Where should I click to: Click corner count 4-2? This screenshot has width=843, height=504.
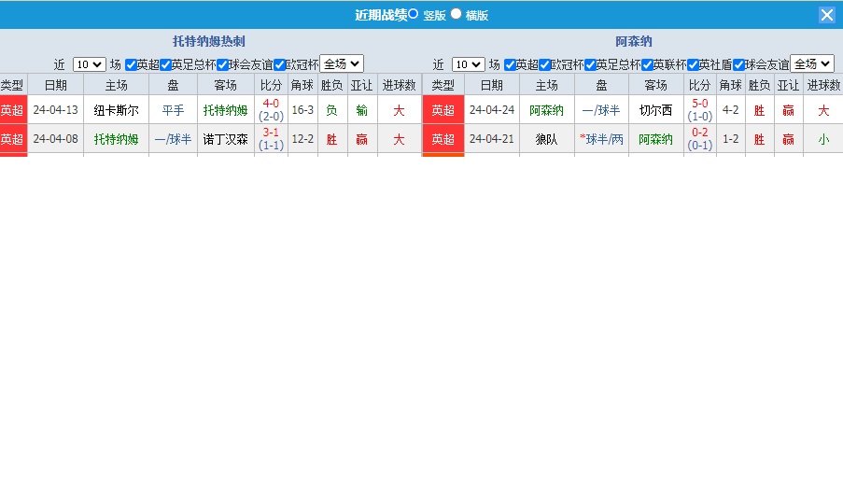(x=730, y=110)
